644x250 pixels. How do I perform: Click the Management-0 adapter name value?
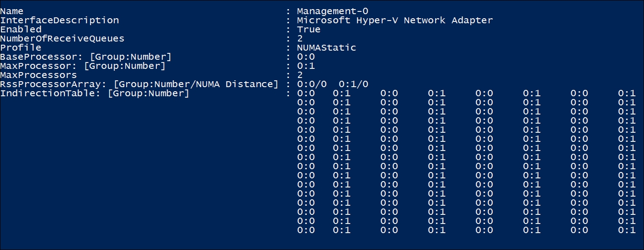point(332,11)
